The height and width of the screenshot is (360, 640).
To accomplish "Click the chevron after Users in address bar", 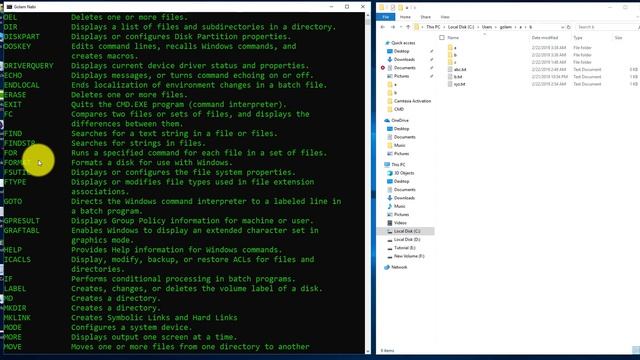I will [496, 27].
